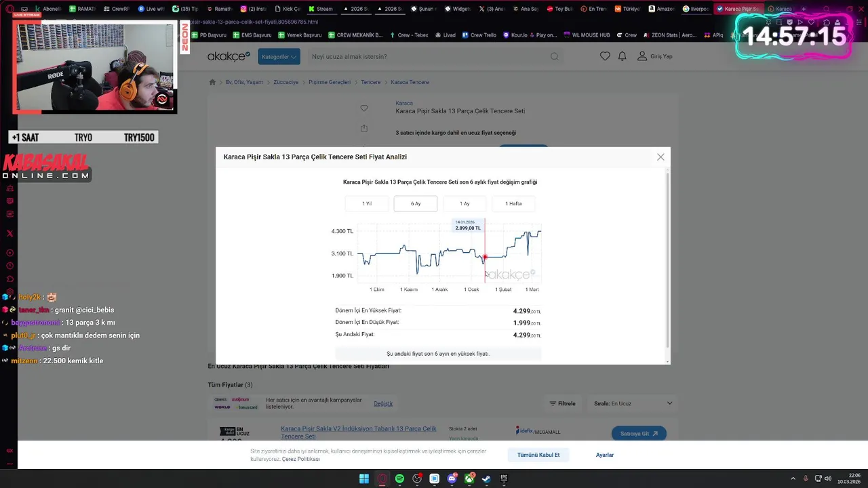Open sidebar history clock icon
Screen dimensions: 868x488
[x=9, y=266]
